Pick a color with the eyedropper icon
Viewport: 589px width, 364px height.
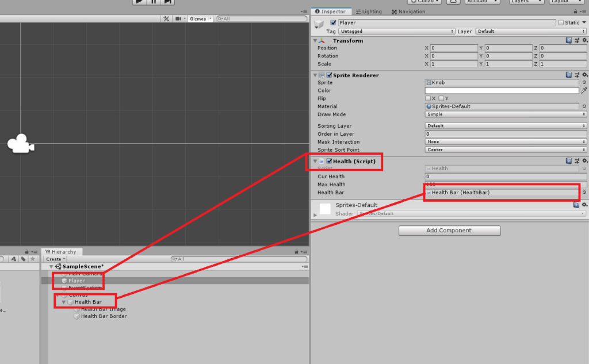[x=584, y=91]
